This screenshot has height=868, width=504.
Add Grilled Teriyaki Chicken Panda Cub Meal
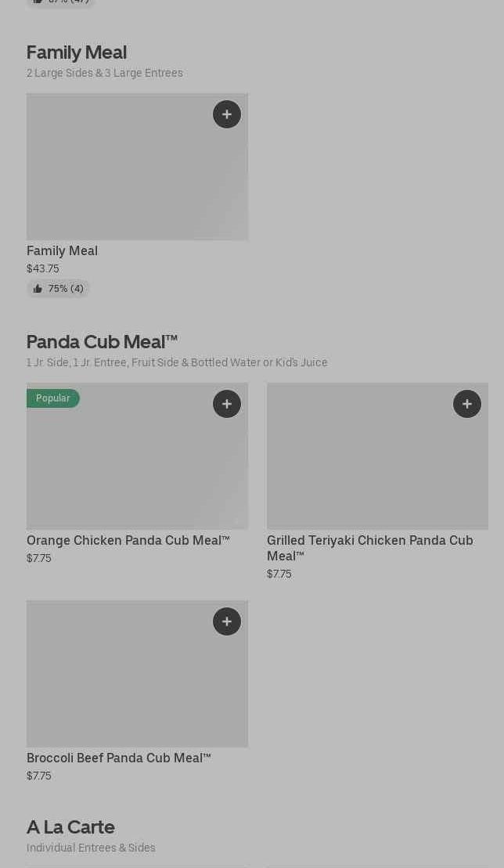[x=467, y=404]
